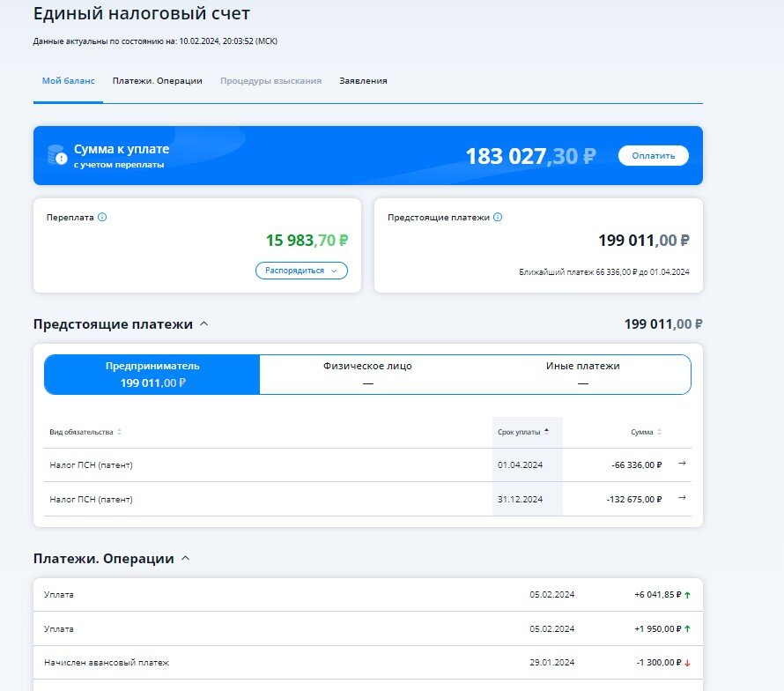The image size is (784, 691).
Task: Click the 29.01.2024 operation date
Action: 552,663
